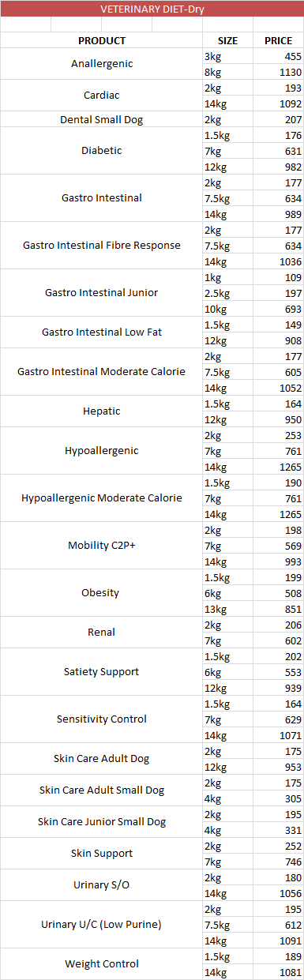The image size is (304, 980).
Task: Select the Skin Care Junior Small Dog cell
Action: click(x=101, y=822)
